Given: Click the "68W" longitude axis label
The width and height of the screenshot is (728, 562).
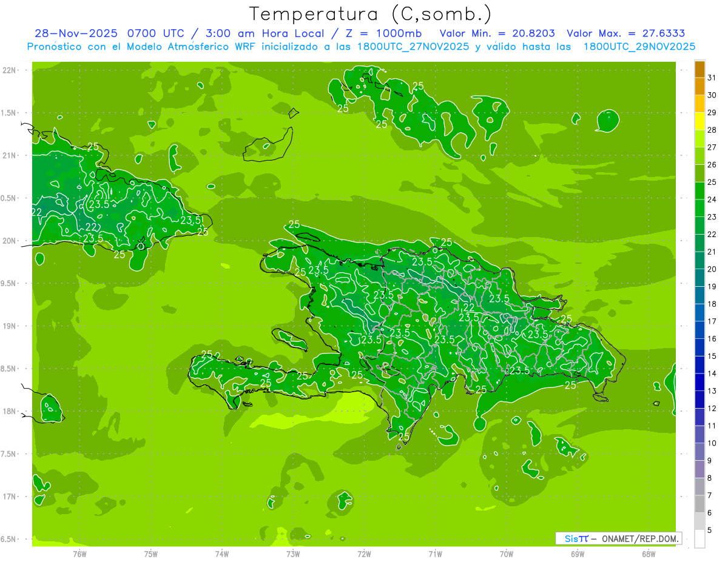Looking at the screenshot, I should click(649, 554).
